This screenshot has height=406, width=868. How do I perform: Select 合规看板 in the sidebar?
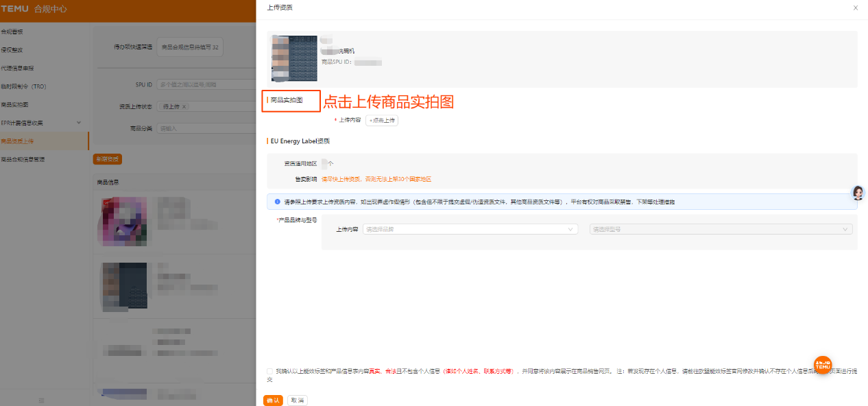pos(12,31)
